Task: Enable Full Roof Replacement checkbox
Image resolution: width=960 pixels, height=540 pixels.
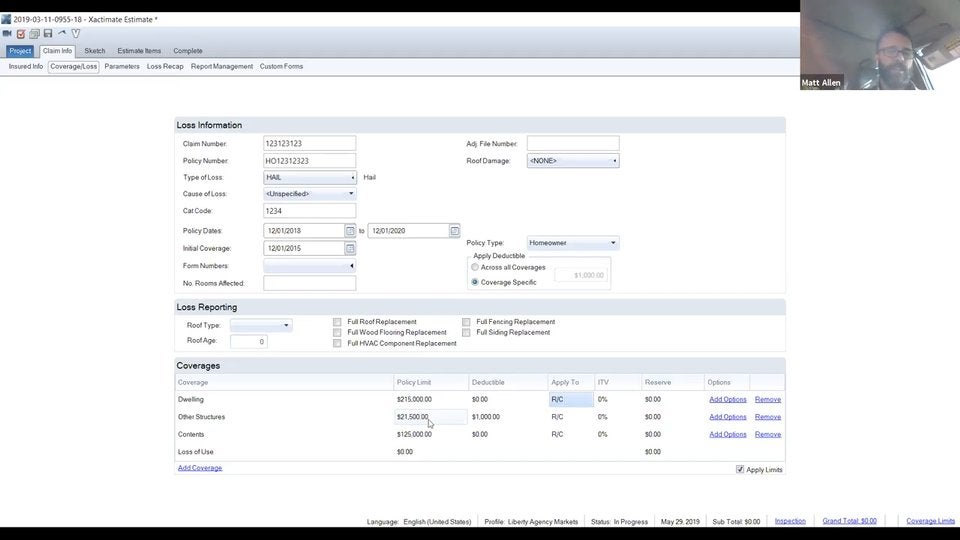Action: click(337, 322)
